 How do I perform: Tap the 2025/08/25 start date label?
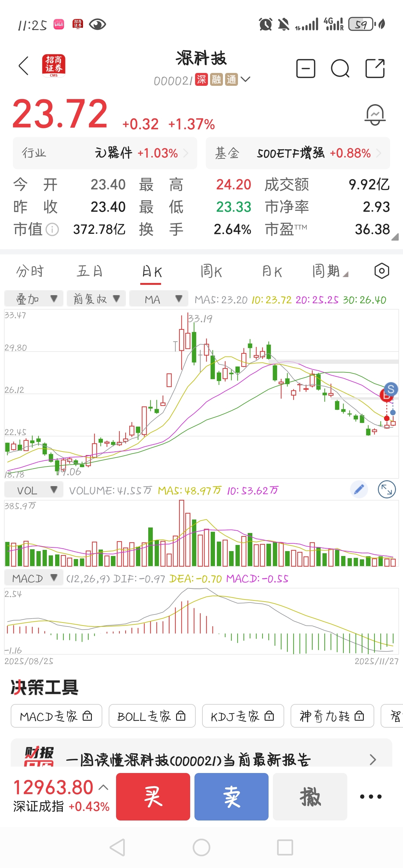click(28, 661)
